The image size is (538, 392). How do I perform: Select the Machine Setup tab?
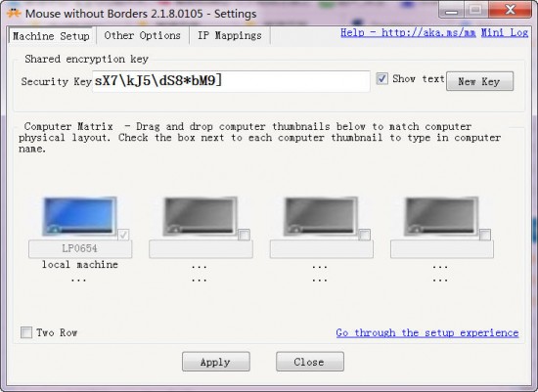51,35
